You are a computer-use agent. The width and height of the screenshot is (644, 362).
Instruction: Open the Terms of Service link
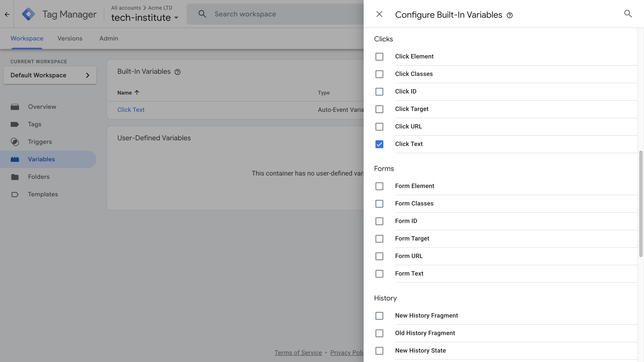click(x=298, y=353)
